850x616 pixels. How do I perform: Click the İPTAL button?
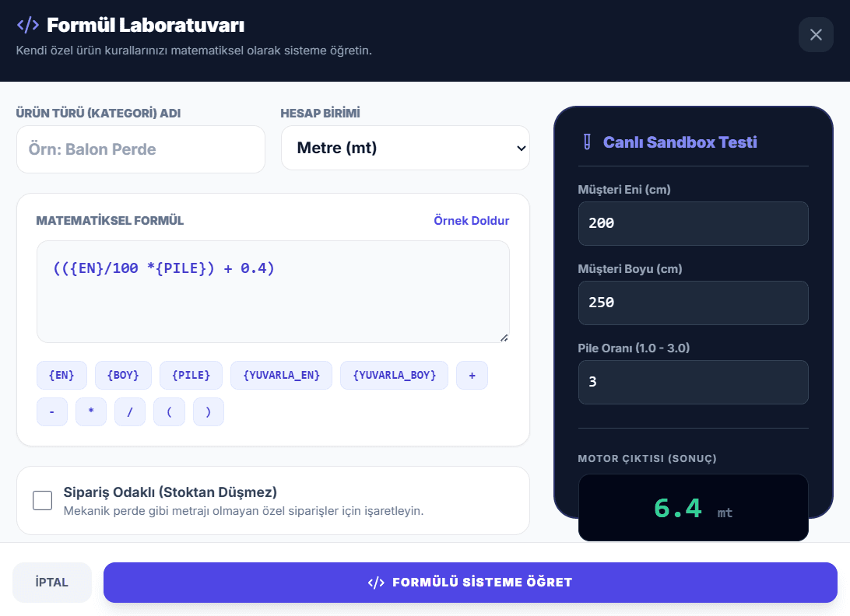pyautogui.click(x=52, y=583)
